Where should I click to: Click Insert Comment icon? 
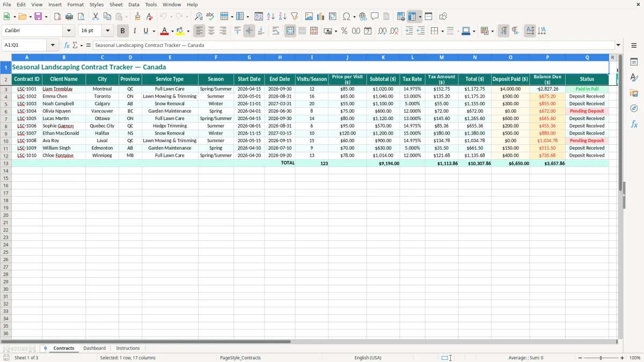(x=375, y=17)
